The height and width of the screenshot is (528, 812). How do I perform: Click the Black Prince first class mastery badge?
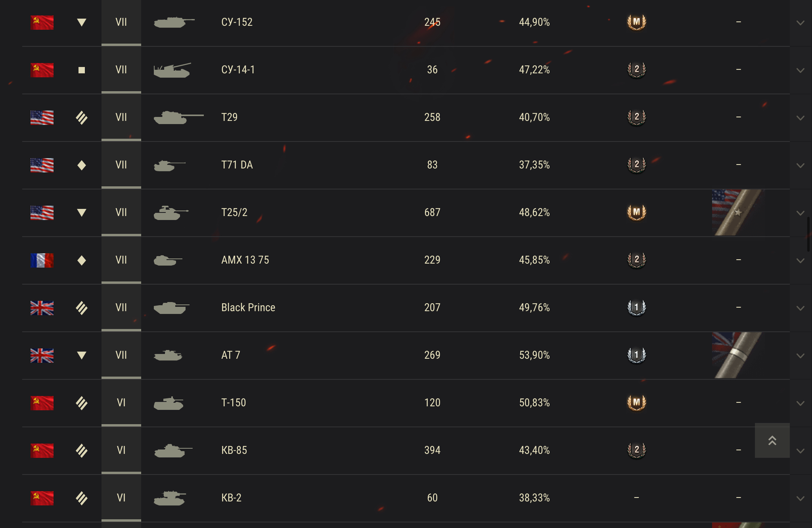636,308
